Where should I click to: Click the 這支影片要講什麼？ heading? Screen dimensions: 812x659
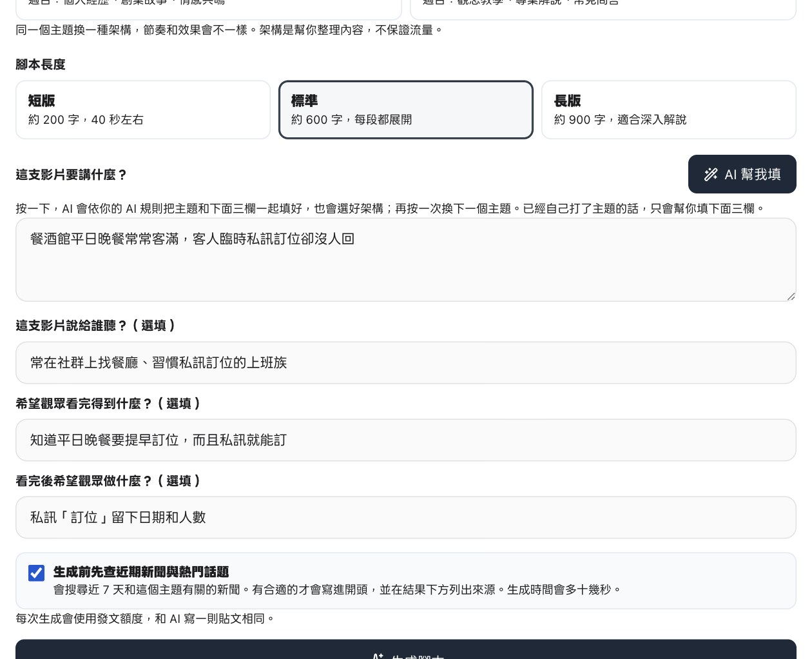coord(72,175)
